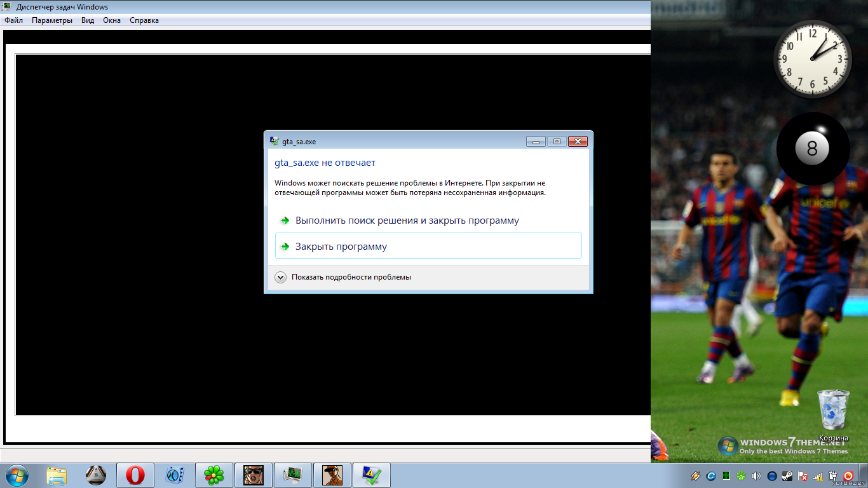The width and height of the screenshot is (868, 488).
Task: Open the Справка menu
Action: tap(144, 20)
